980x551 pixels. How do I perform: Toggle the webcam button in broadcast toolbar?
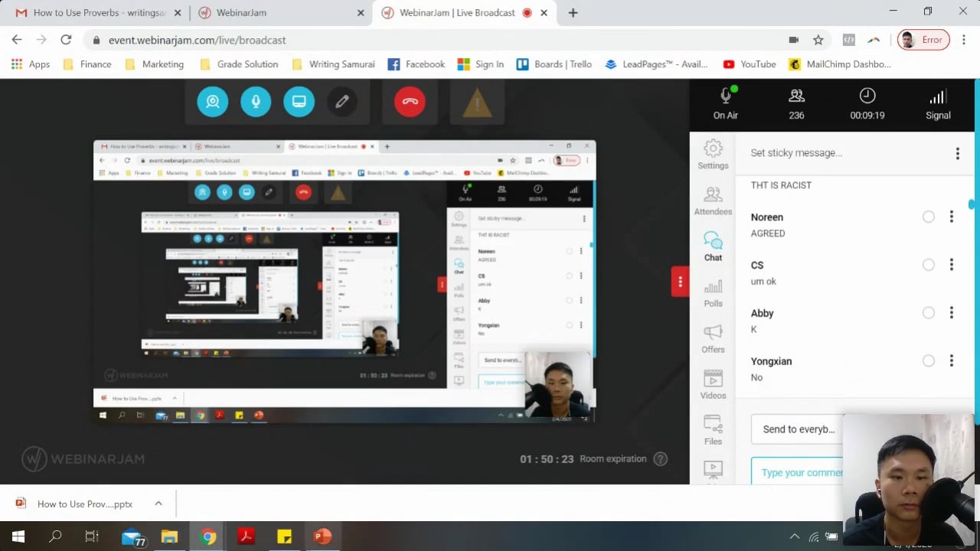coord(212,102)
